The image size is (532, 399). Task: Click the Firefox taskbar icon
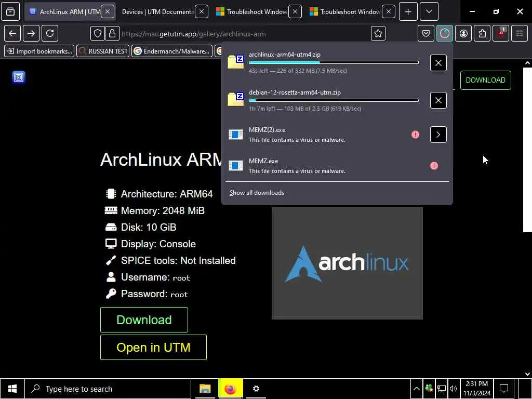coord(230,389)
